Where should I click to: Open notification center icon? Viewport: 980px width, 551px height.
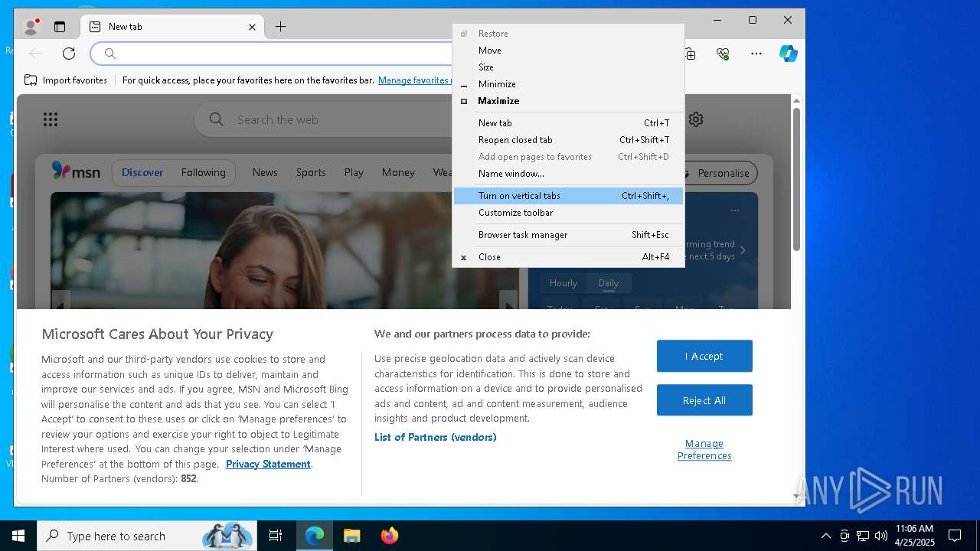click(x=955, y=536)
